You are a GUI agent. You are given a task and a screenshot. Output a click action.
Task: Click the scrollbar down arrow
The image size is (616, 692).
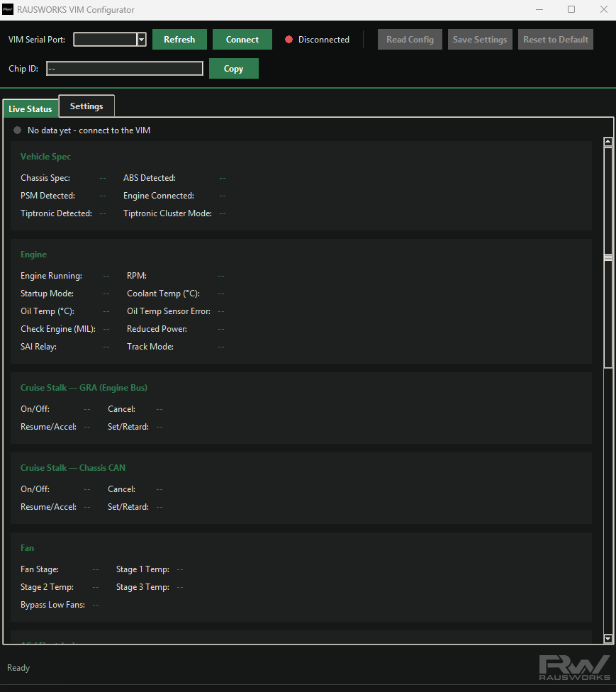click(608, 638)
